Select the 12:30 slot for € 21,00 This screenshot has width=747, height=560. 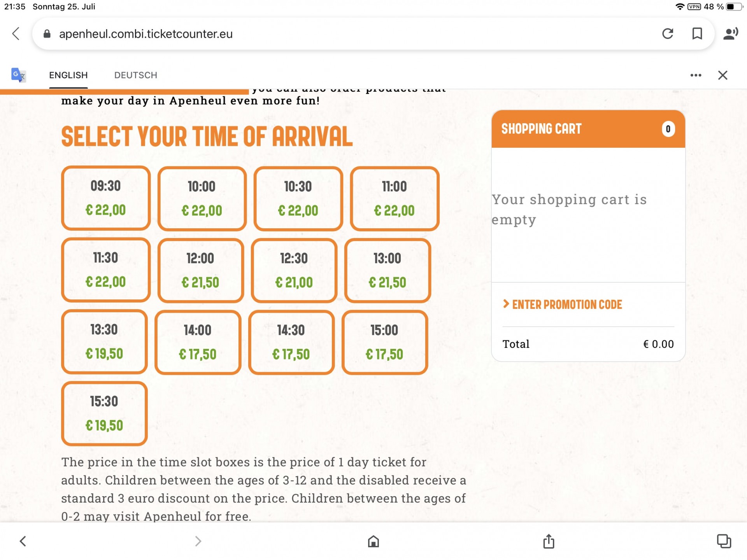click(294, 270)
